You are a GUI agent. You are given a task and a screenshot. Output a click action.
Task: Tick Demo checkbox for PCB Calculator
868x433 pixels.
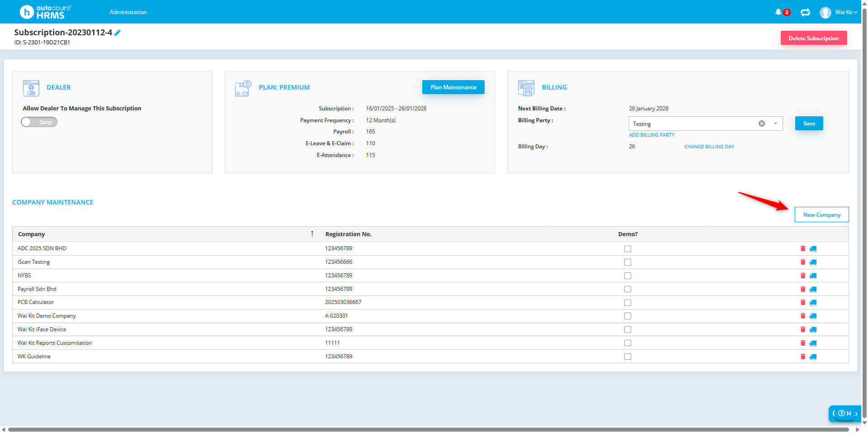(x=627, y=303)
